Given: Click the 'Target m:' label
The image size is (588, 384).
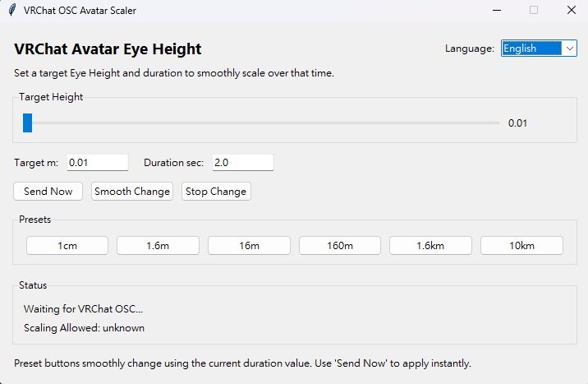Looking at the screenshot, I should click(36, 163).
